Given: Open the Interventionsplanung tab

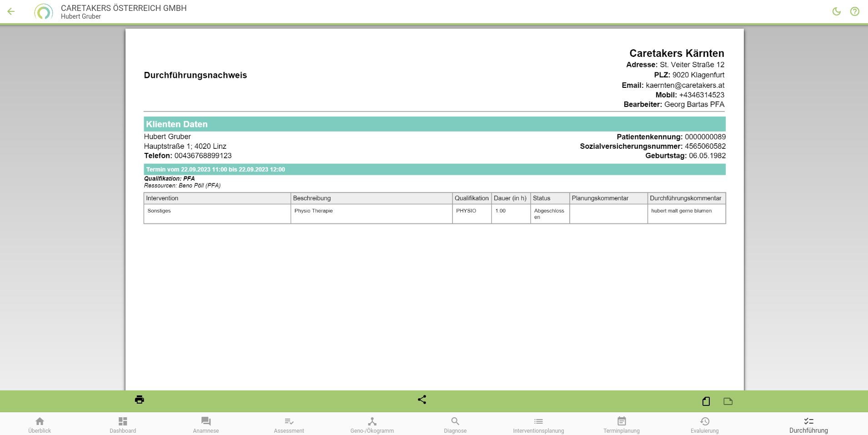Looking at the screenshot, I should click(538, 425).
